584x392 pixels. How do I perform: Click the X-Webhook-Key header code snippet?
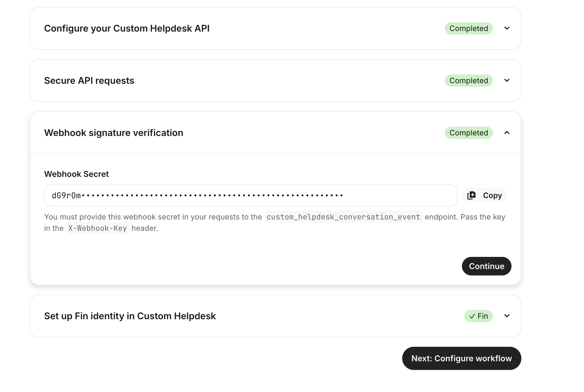(x=97, y=228)
